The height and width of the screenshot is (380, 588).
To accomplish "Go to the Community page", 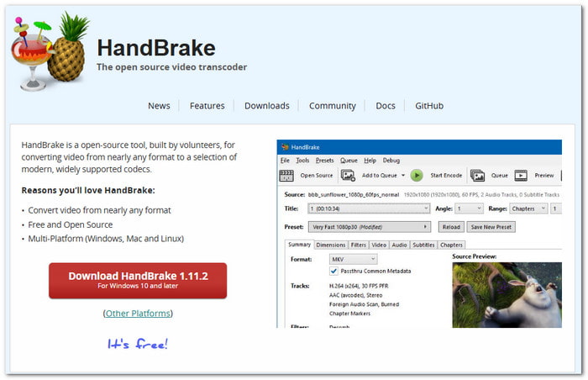I will 333,106.
